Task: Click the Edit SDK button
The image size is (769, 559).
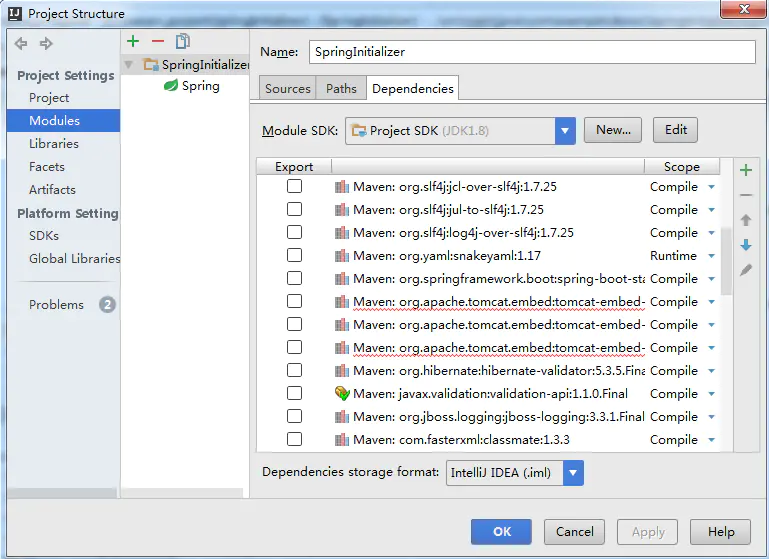Action: pos(675,130)
